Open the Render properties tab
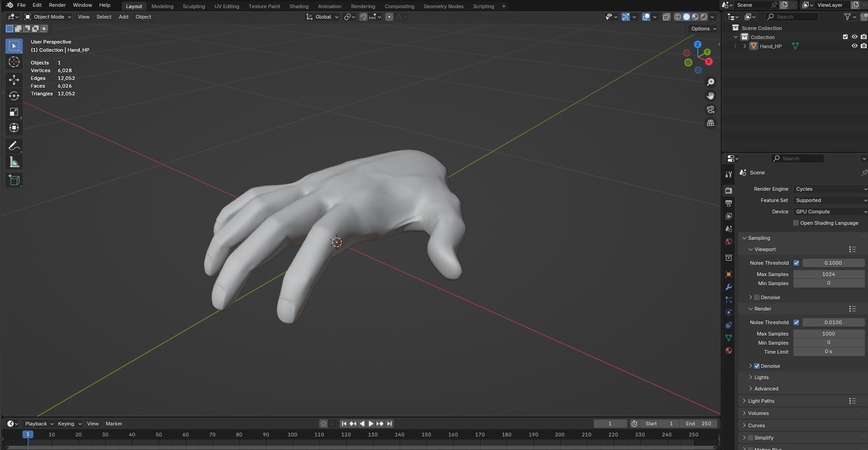Screen dimensions: 868x450 (x=729, y=190)
